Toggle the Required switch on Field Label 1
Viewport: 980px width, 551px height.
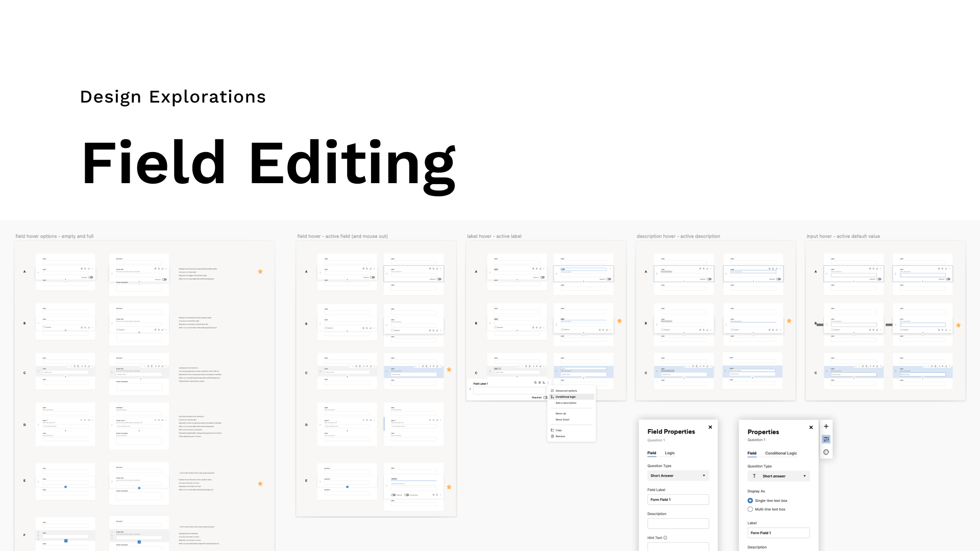coord(545,397)
